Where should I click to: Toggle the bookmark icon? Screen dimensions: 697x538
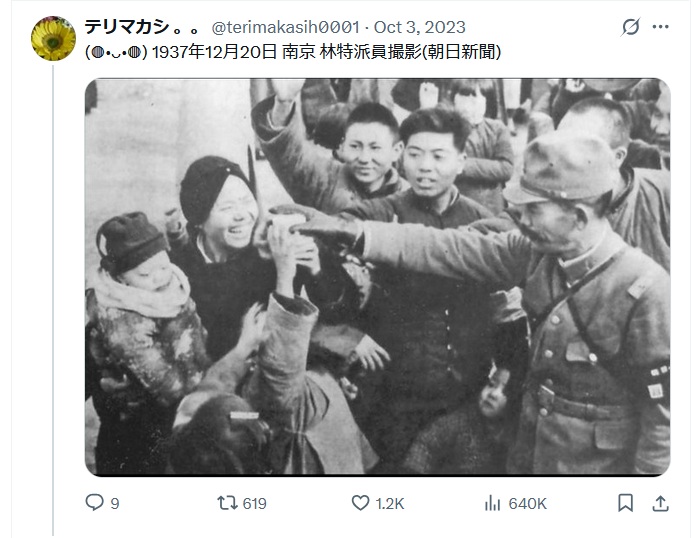tap(625, 503)
